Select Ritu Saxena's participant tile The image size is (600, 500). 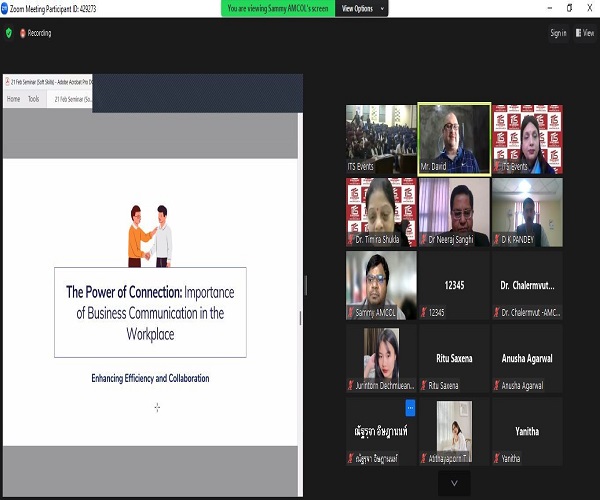pos(454,358)
